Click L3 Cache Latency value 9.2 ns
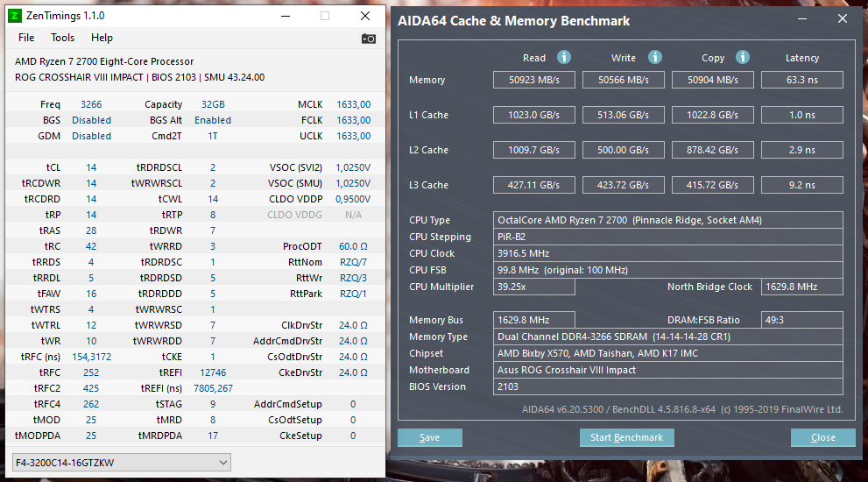 (802, 185)
